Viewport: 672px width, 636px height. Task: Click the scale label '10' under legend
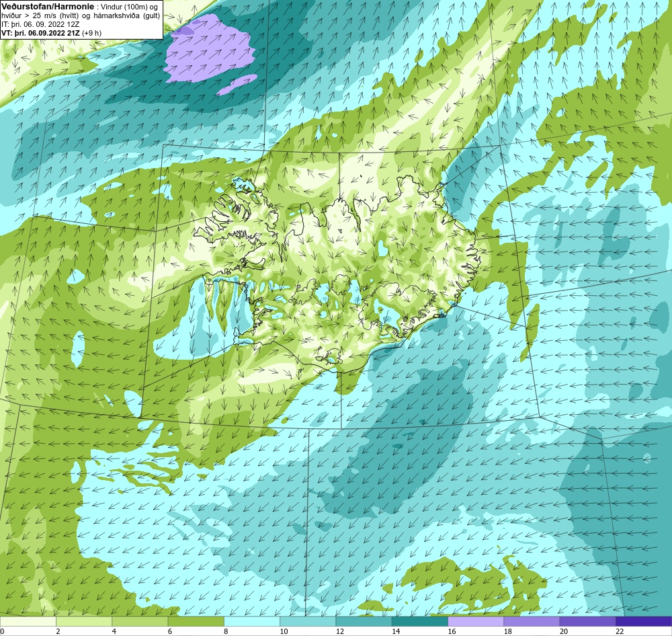(284, 631)
